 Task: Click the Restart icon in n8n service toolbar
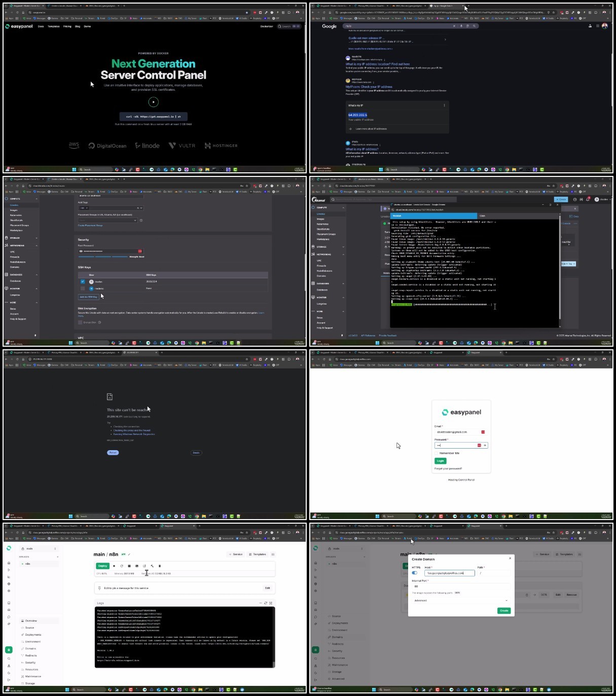[122, 566]
